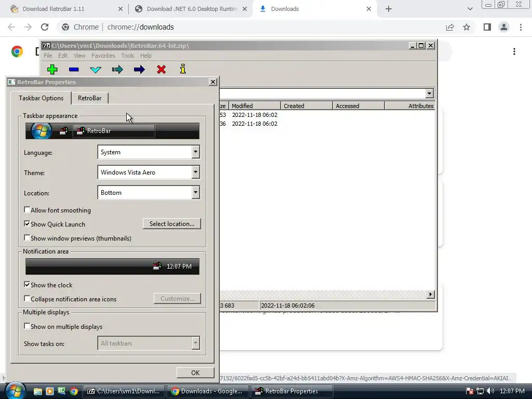Open the Chrome profile avatar

(504, 27)
